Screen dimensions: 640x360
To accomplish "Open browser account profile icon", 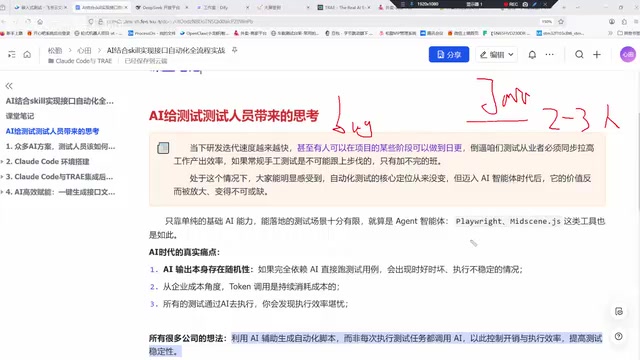I will (x=611, y=22).
